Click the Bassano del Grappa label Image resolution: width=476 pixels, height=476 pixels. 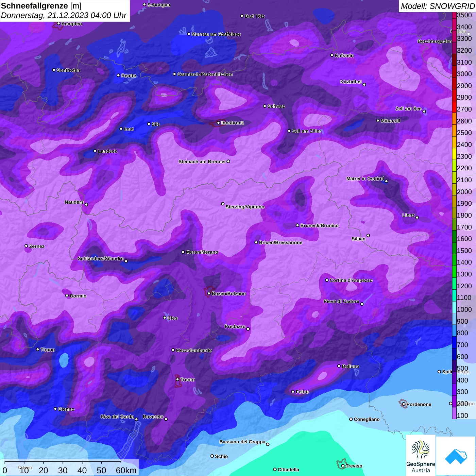coord(242,442)
